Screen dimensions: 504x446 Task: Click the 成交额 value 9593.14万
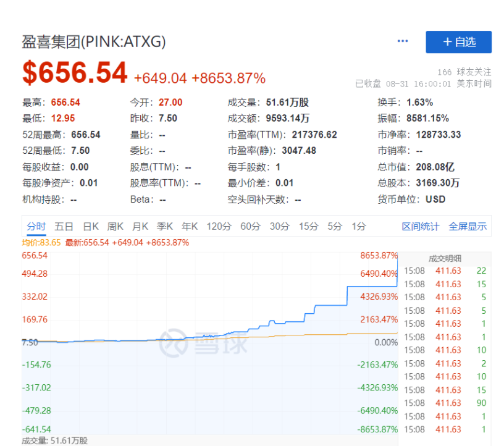(288, 119)
